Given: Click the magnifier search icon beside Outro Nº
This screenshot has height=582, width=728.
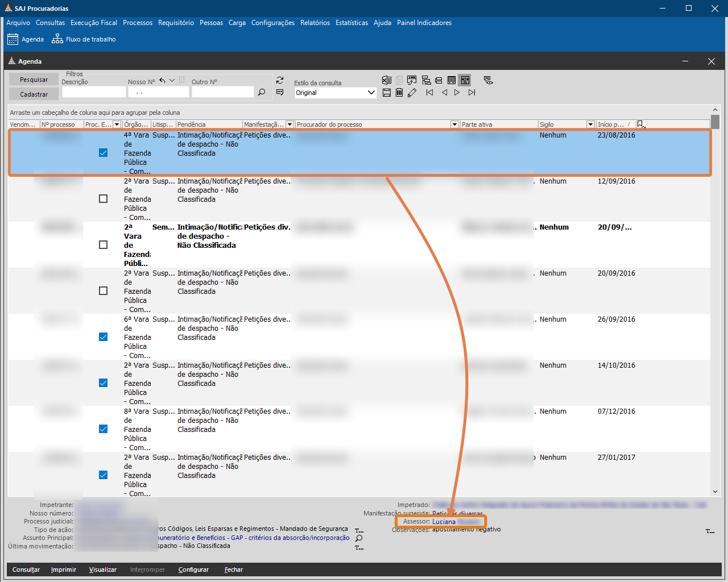Looking at the screenshot, I should pyautogui.click(x=262, y=92).
